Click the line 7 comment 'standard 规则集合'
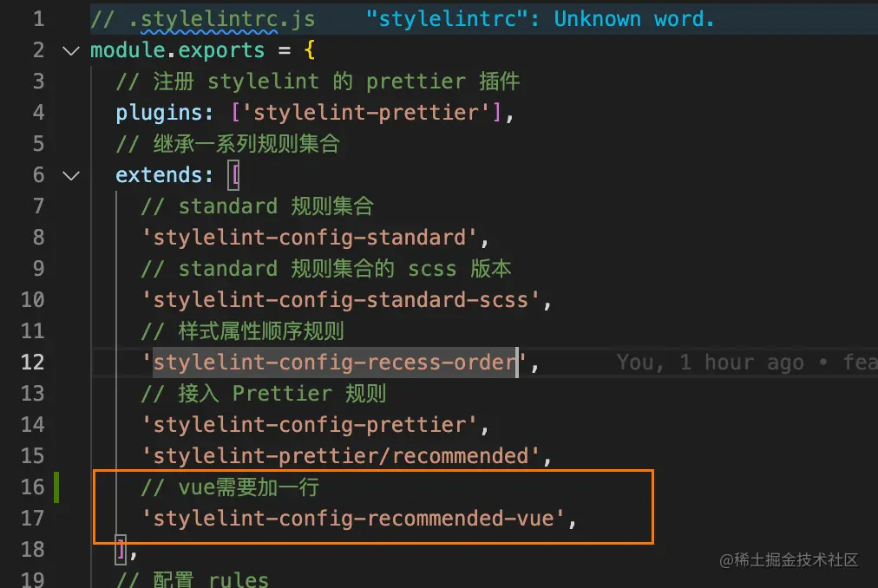The image size is (878, 588). (257, 206)
